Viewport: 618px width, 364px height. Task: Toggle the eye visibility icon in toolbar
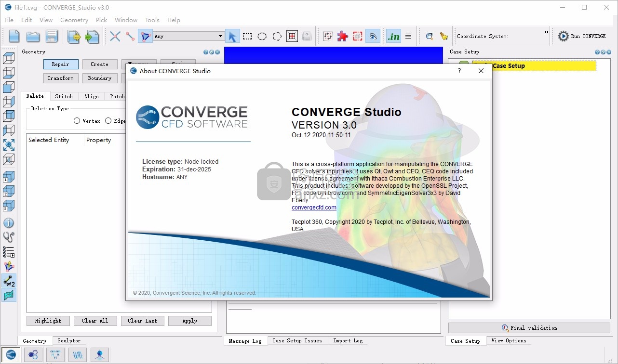[x=373, y=36]
